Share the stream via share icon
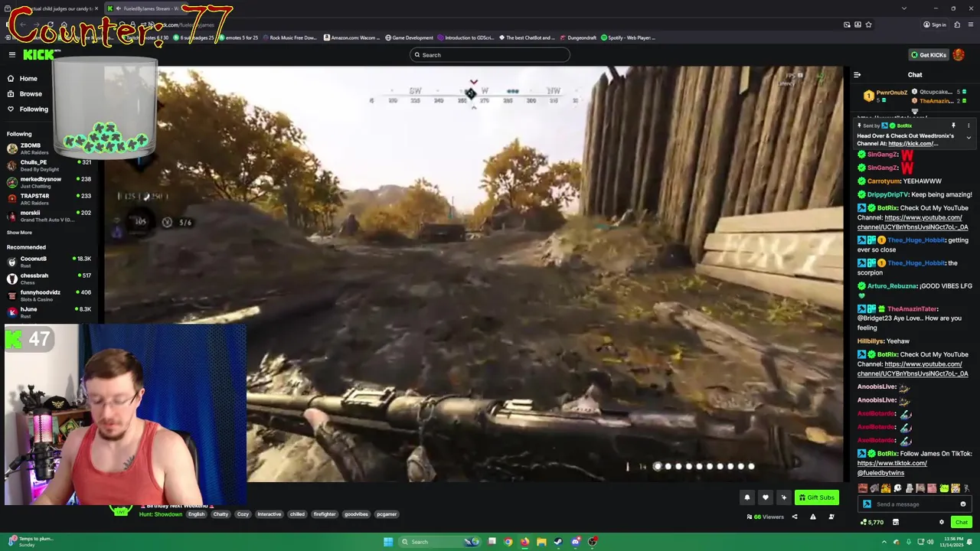 coord(794,517)
